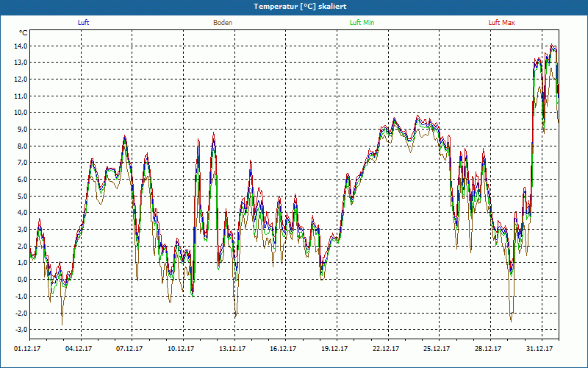Click the '07.12.17' date label
This screenshot has width=588, height=368.
tap(129, 349)
